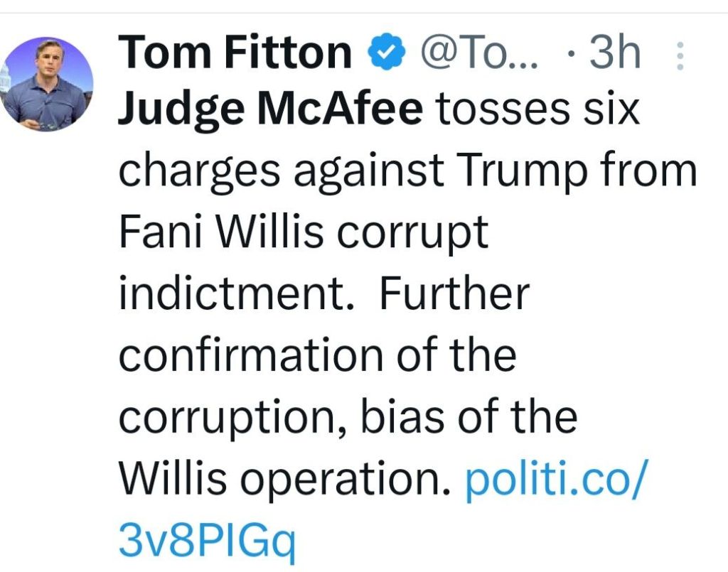
Task: Click the words "tosses six"
Action: 537,111
